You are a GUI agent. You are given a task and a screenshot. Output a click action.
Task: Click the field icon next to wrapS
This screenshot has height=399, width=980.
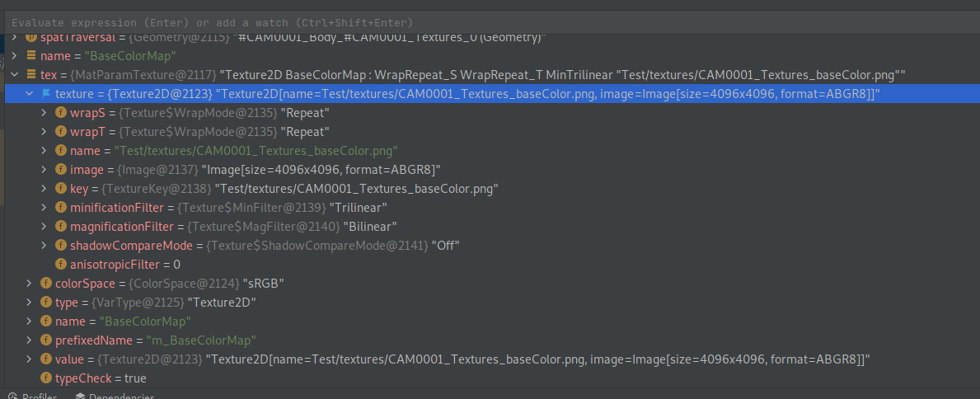[x=61, y=113]
